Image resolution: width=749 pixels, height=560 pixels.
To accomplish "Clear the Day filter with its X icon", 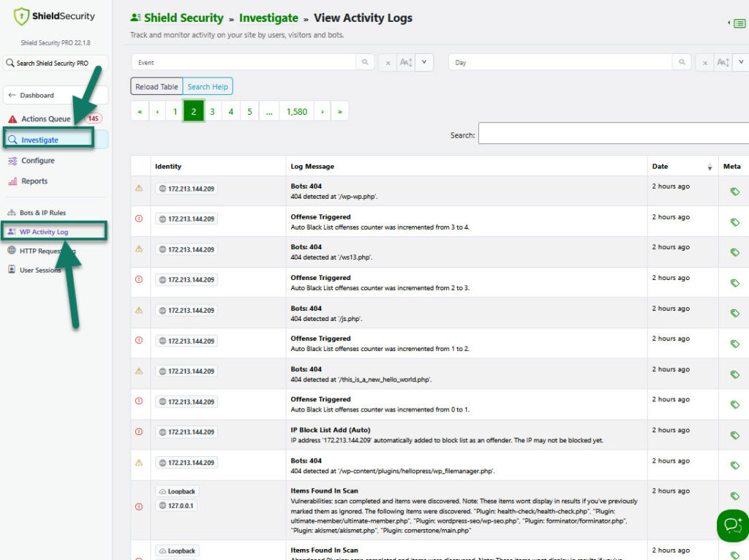I will 704,63.
